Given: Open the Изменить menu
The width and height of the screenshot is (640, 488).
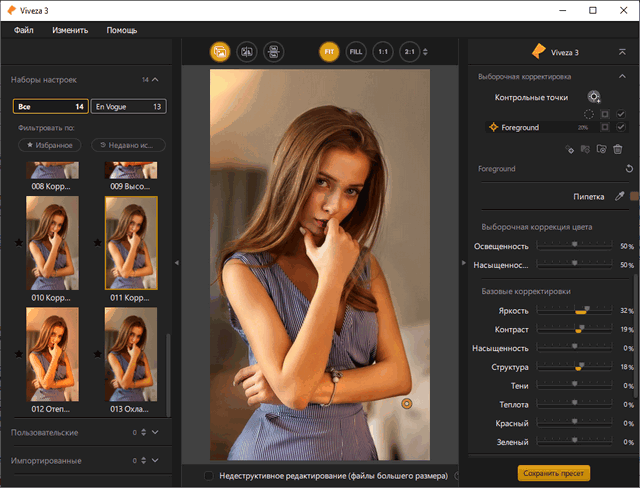Looking at the screenshot, I should tap(69, 31).
